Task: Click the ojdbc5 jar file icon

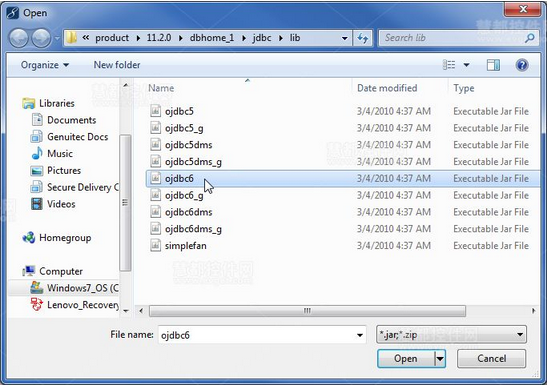Action: click(156, 111)
